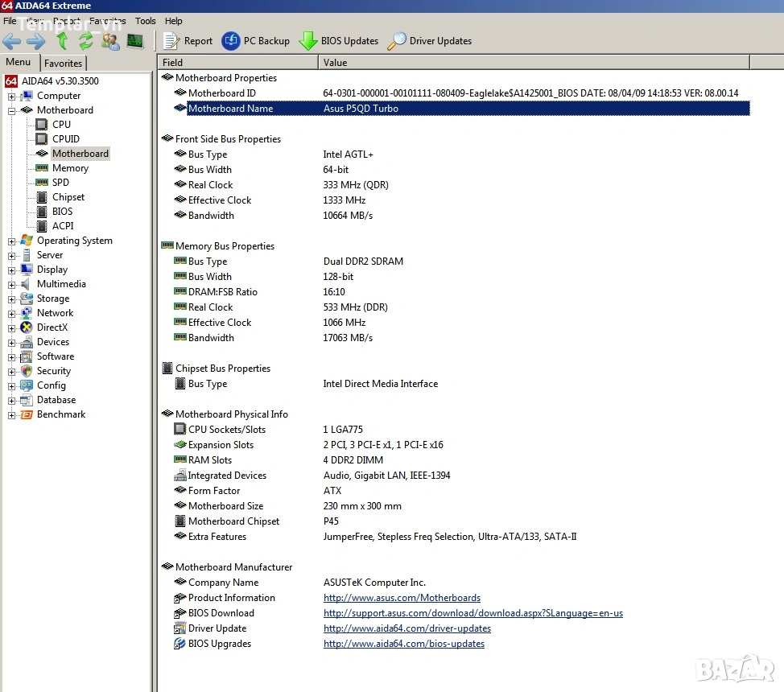Expand the Computer tree node
The height and width of the screenshot is (692, 784).
click(12, 97)
